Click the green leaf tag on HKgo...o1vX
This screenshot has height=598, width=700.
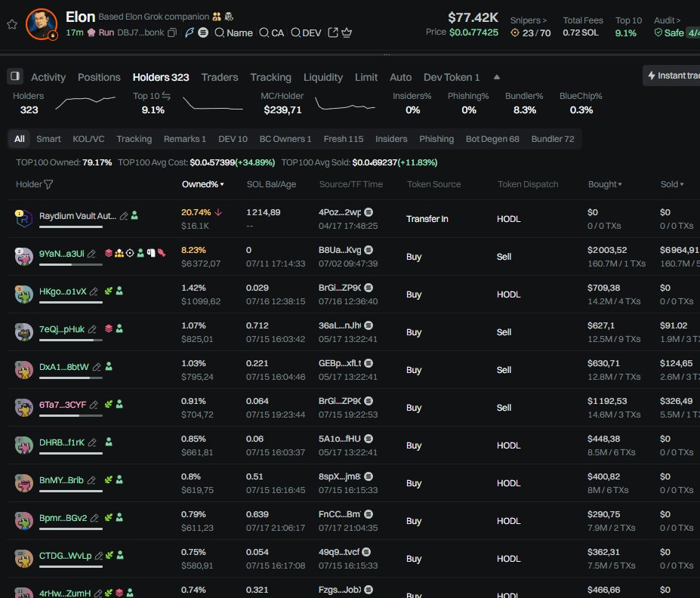point(109,291)
